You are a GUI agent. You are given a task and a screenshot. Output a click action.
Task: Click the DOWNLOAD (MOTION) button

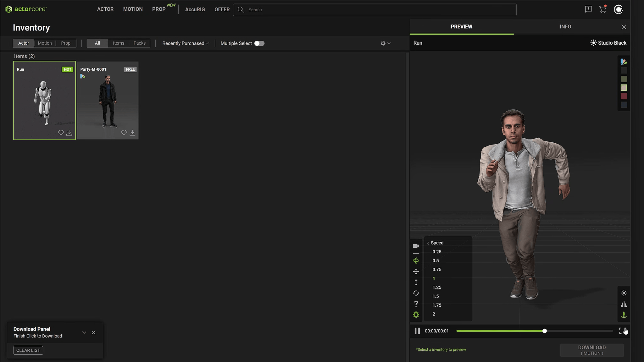click(x=592, y=350)
